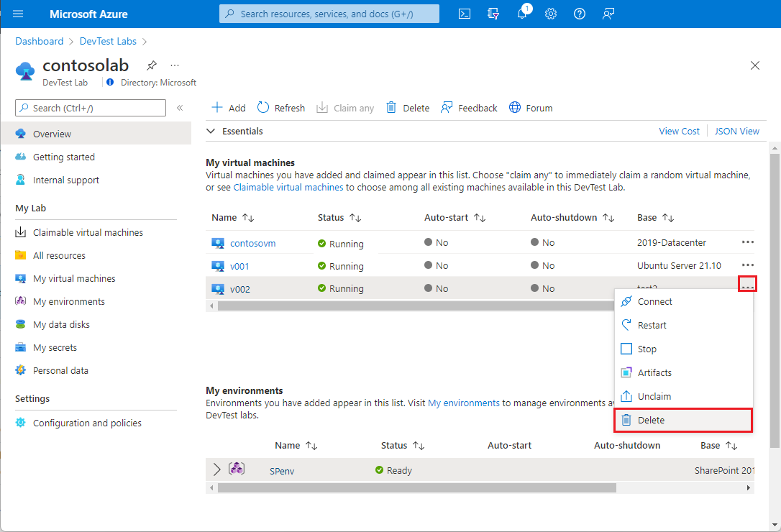
Task: Refresh the virtual machines list
Action: pyautogui.click(x=280, y=107)
